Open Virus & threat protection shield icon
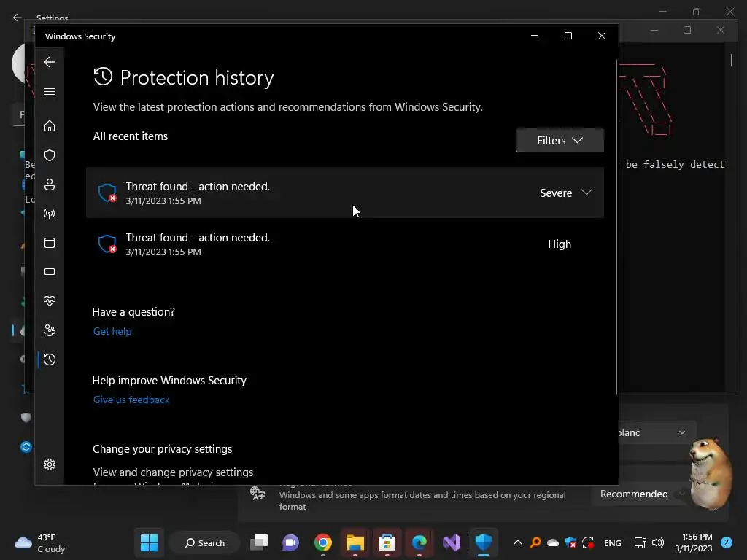Viewport: 747px width, 560px height. click(50, 155)
